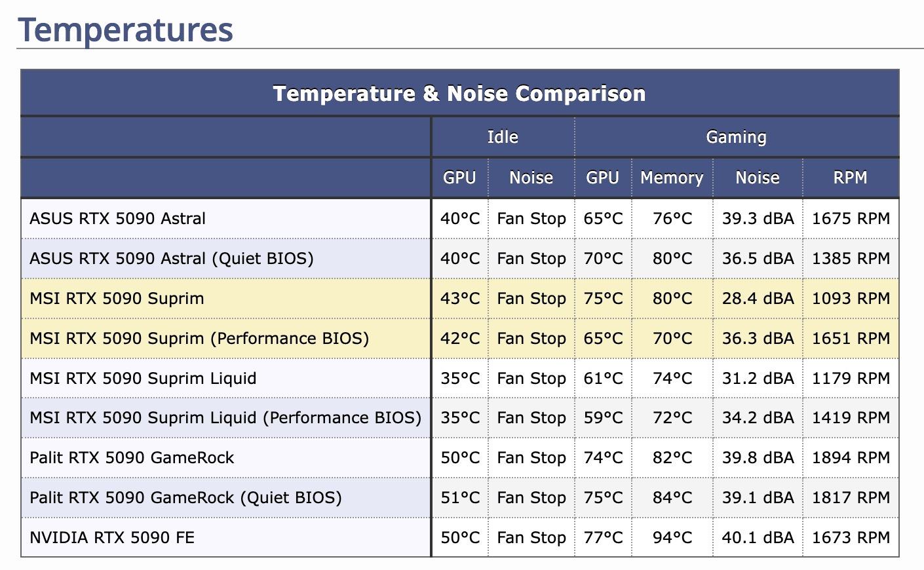Viewport: 924px width, 570px height.
Task: Select the 59°C gaming GPU temperature cell
Action: pyautogui.click(x=603, y=418)
